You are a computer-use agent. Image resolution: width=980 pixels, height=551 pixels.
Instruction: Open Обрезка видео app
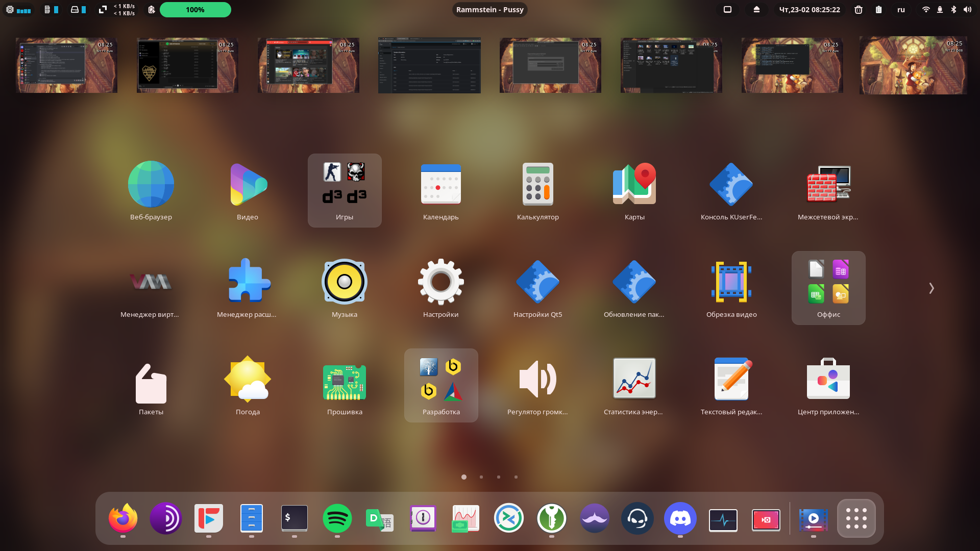(731, 288)
